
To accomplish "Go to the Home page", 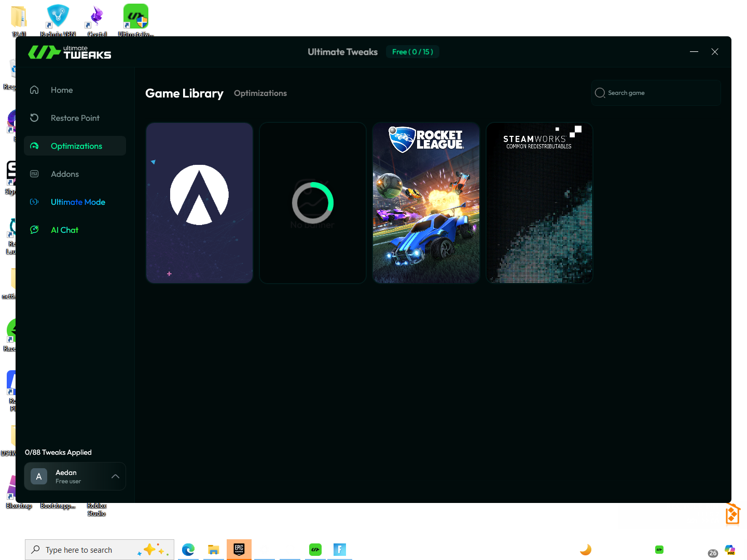I will (75, 90).
